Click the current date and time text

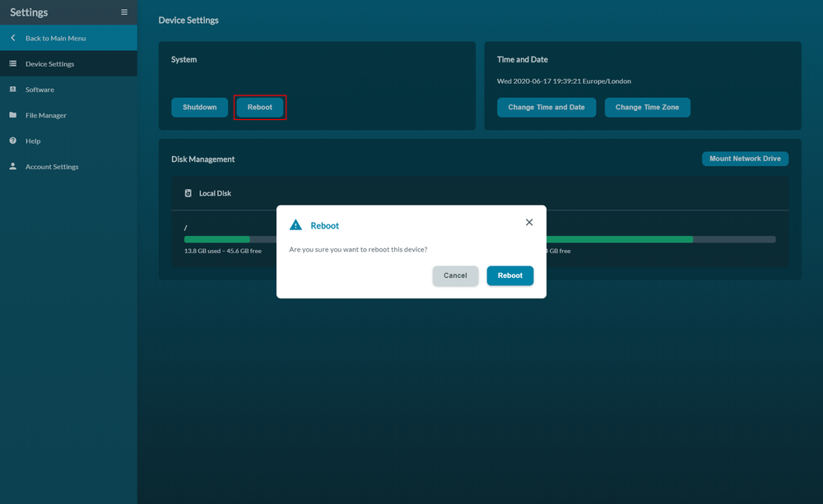click(564, 81)
